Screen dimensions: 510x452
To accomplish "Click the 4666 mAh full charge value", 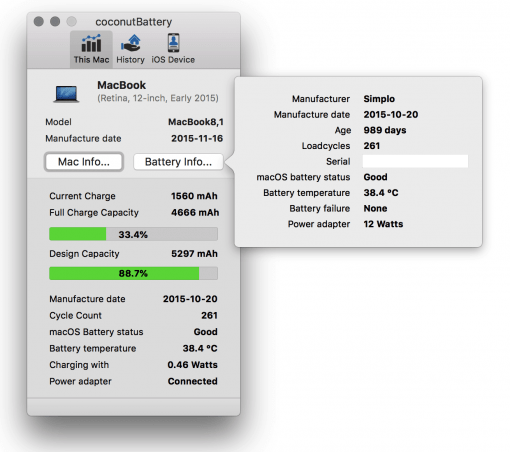I will pos(195,213).
